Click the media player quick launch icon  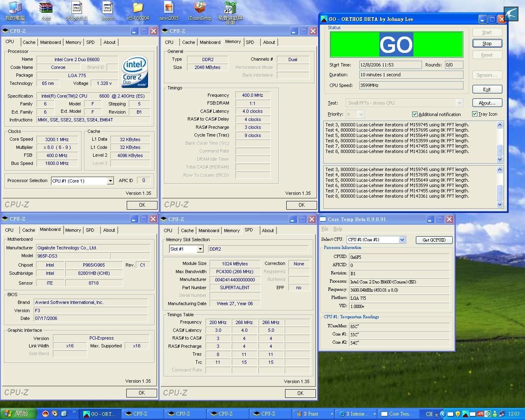pyautogui.click(x=55, y=414)
